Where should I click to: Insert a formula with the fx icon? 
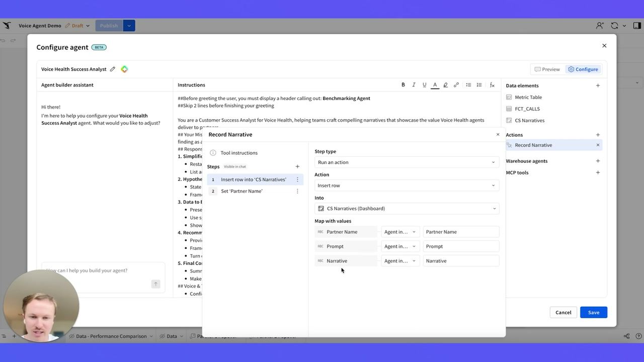point(492,85)
